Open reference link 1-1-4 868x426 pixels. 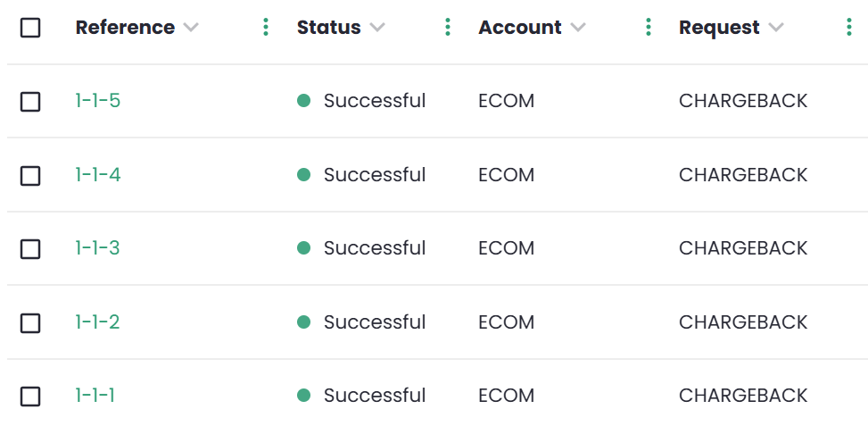click(x=97, y=175)
